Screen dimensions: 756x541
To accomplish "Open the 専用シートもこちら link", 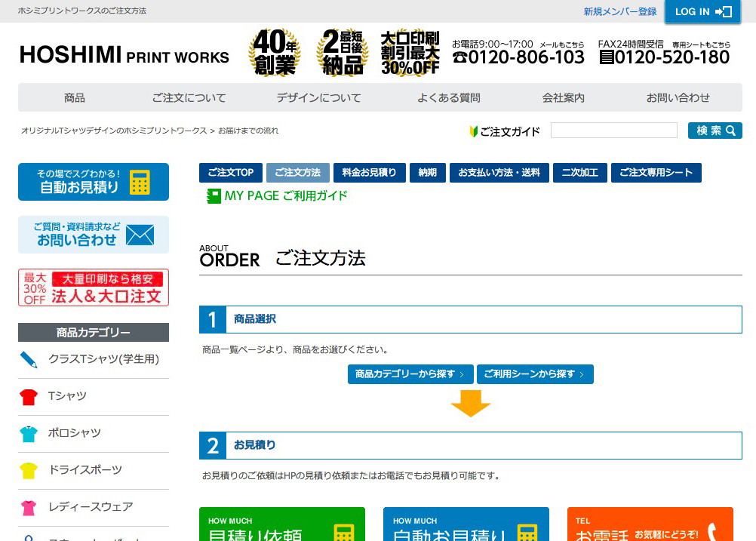I will (x=701, y=45).
